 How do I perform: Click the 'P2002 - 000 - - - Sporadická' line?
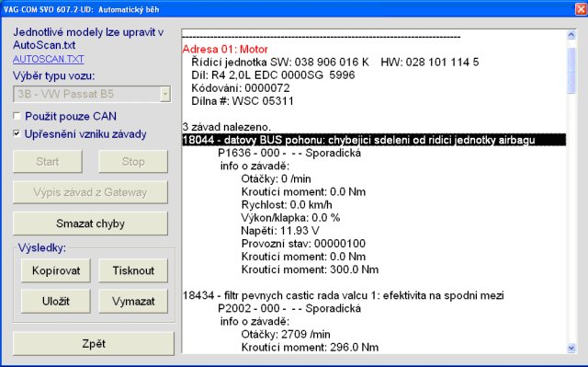tap(289, 308)
